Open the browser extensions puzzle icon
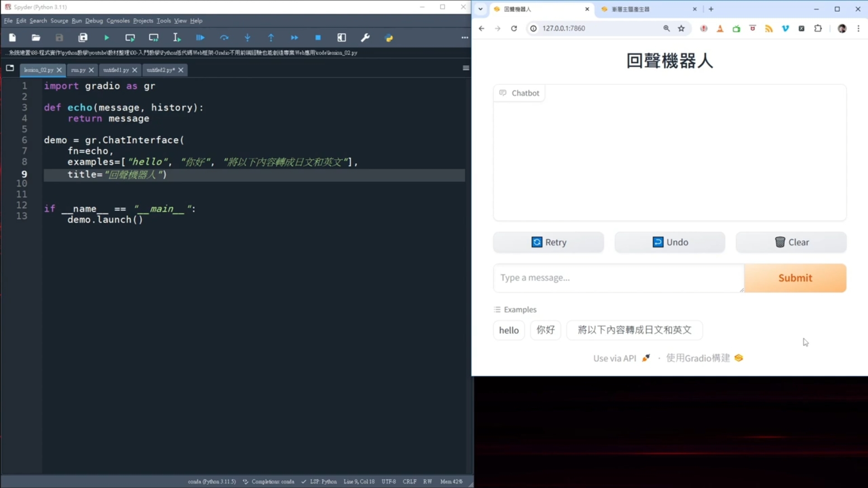 (818, 28)
